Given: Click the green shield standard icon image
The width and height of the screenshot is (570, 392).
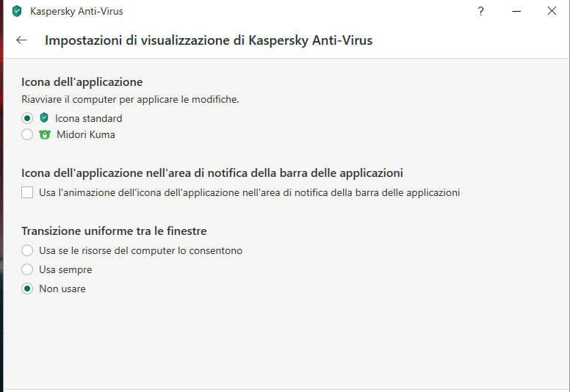Looking at the screenshot, I should coord(44,118).
